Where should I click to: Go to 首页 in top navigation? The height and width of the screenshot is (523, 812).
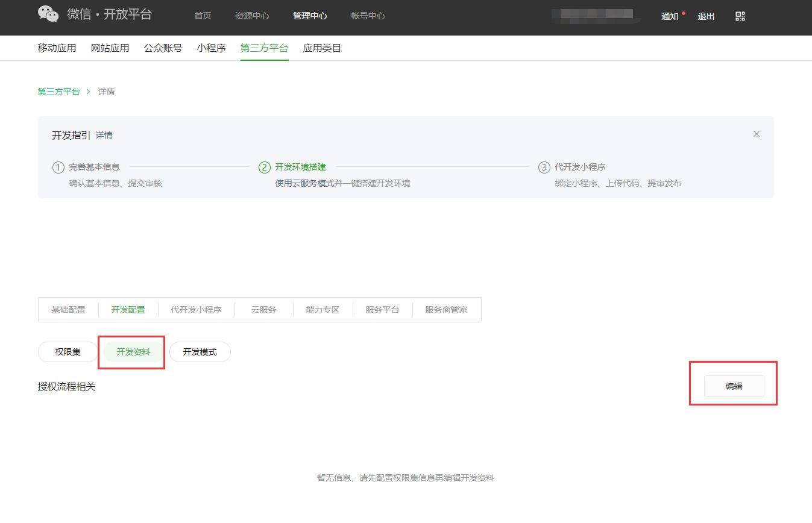click(203, 16)
